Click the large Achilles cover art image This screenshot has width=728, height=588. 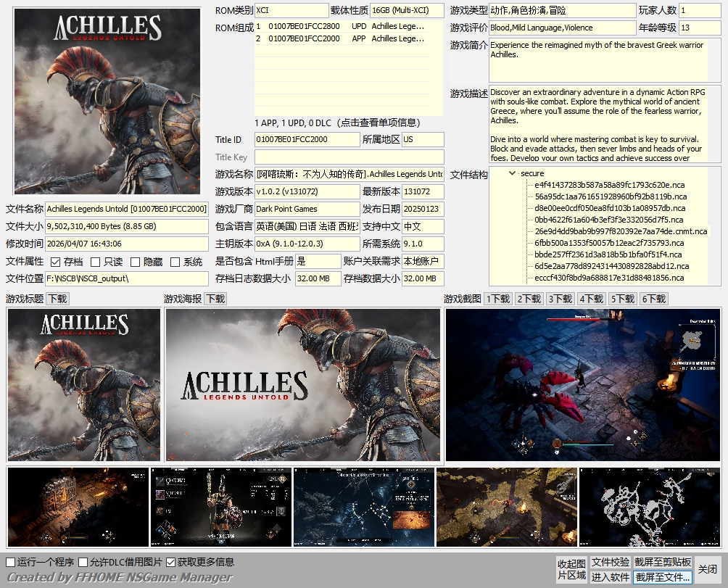[x=108, y=102]
